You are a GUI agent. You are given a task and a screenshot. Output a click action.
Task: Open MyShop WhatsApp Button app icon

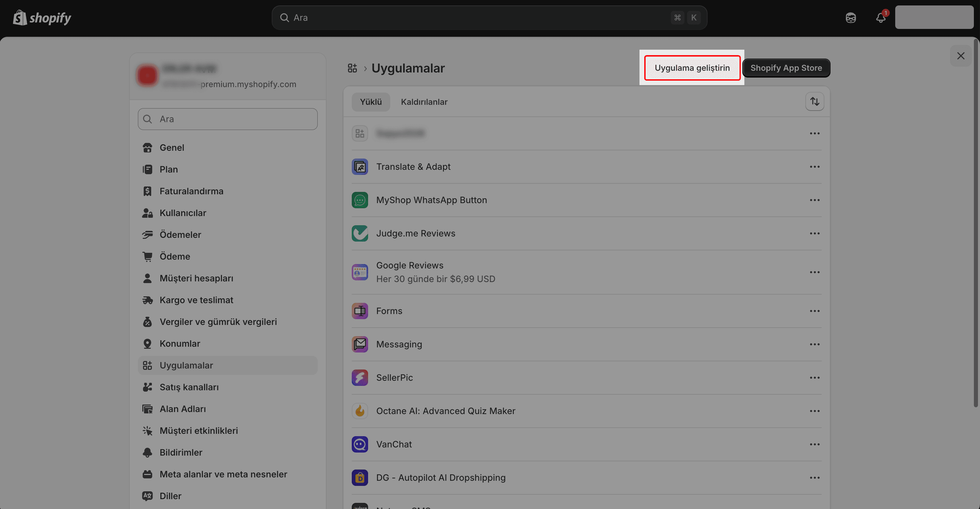(360, 200)
